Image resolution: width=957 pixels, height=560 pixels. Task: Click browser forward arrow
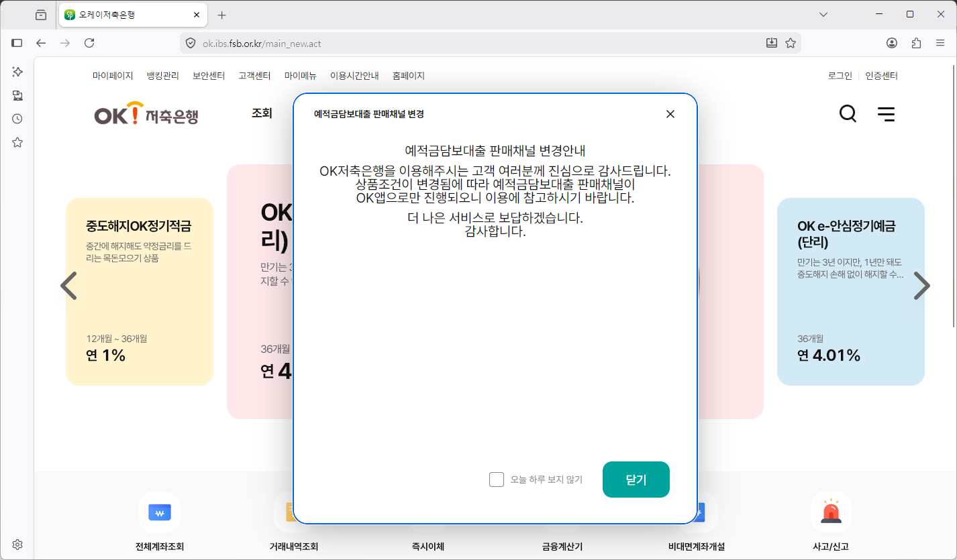click(x=65, y=43)
